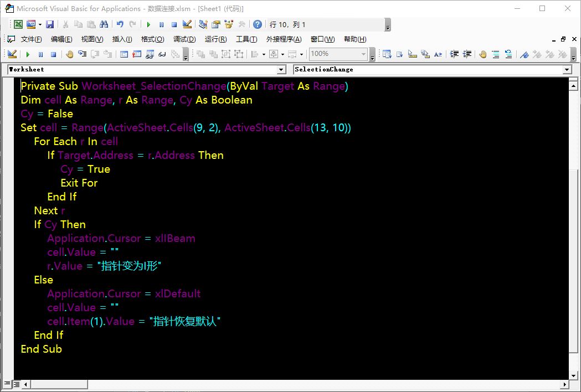
Task: Expand the arrow next to Insert UserForm
Action: pos(40,24)
